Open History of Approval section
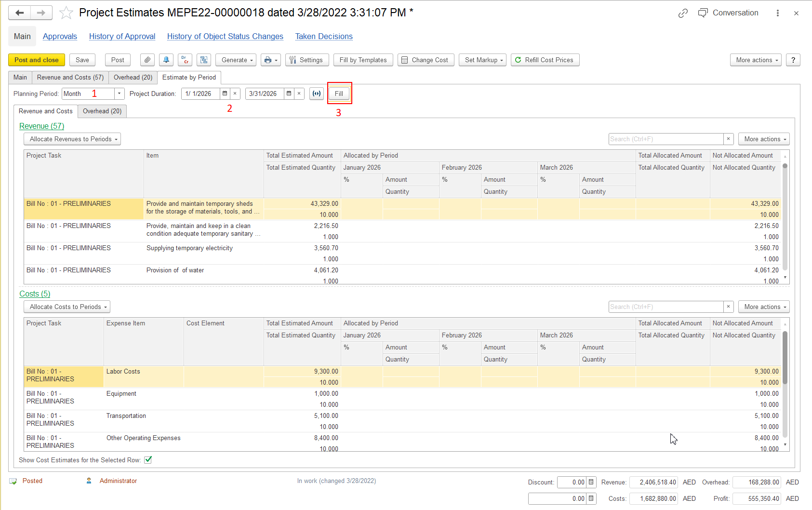 click(x=122, y=36)
